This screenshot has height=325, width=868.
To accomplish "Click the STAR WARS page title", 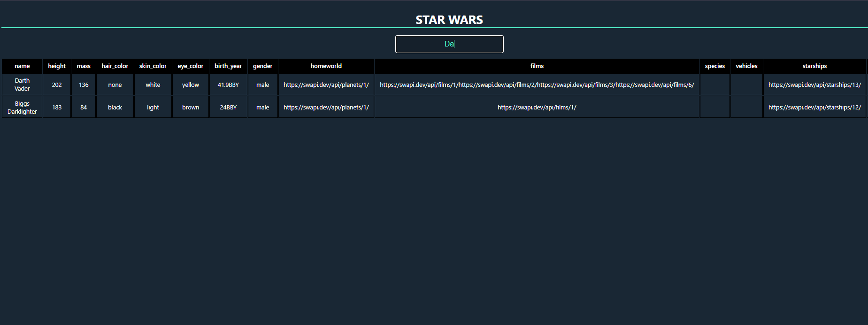I will pos(449,20).
